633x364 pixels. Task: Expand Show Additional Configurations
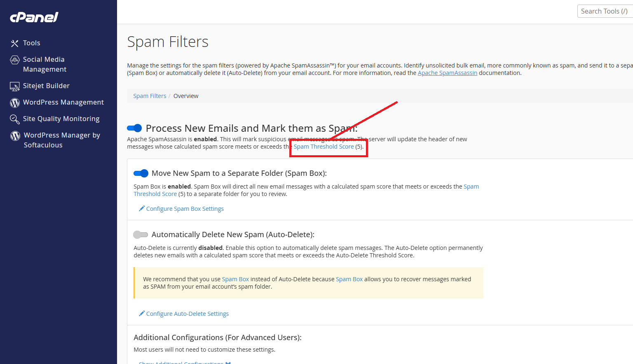pyautogui.click(x=185, y=362)
